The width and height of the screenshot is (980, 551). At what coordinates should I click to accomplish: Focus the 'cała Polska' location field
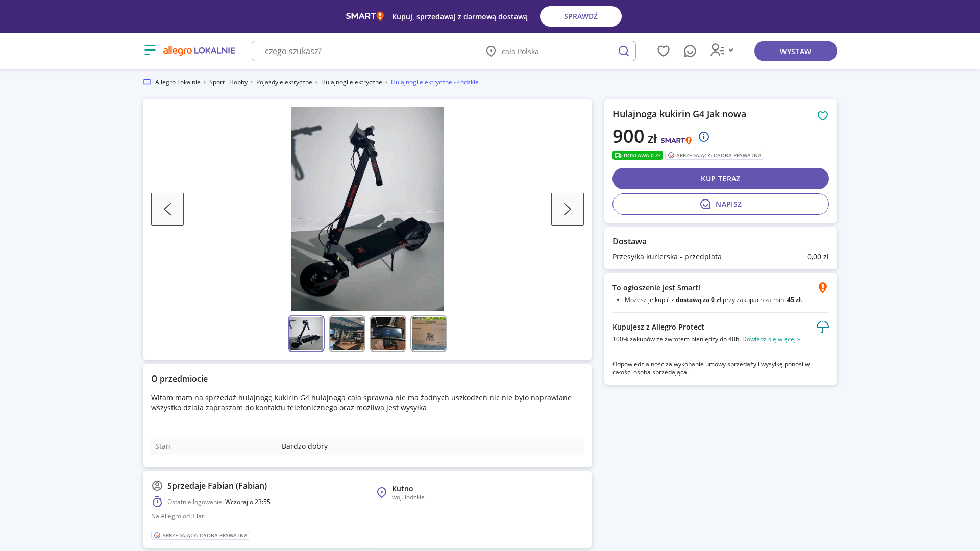[545, 51]
